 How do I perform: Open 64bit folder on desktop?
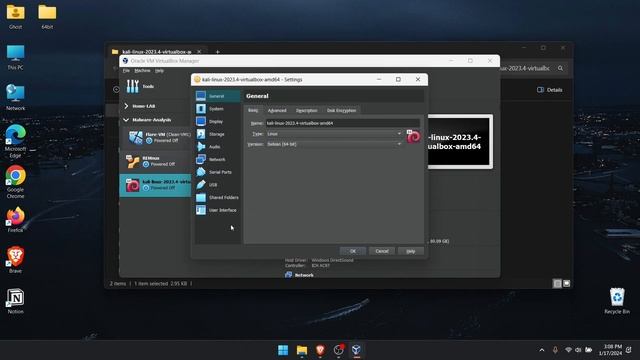(47, 16)
